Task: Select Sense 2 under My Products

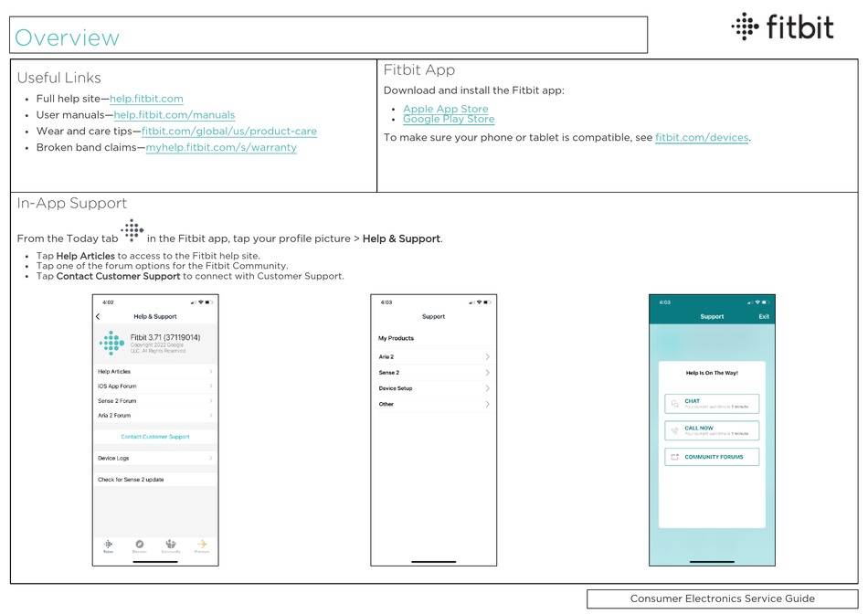Action: pos(433,373)
